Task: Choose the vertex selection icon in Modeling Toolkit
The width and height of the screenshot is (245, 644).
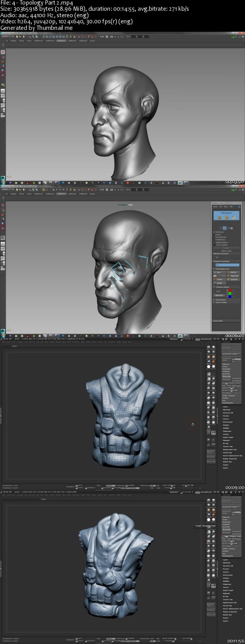Action: tap(219, 218)
